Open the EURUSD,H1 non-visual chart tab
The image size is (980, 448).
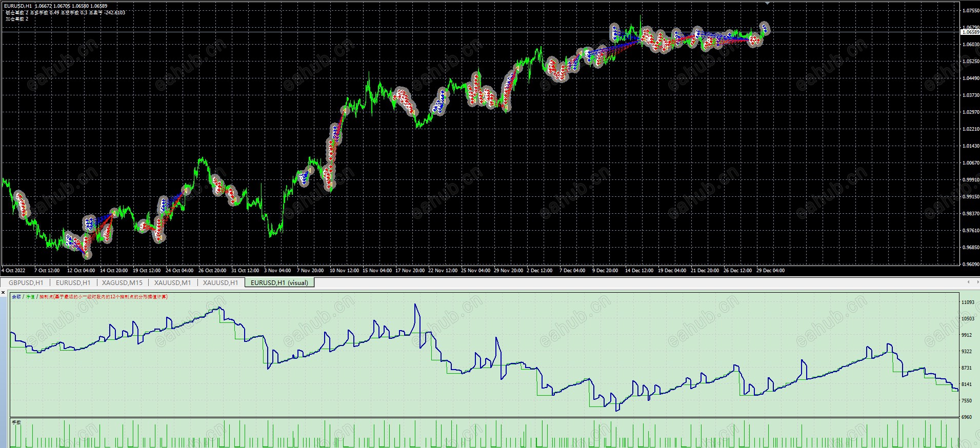coord(73,282)
